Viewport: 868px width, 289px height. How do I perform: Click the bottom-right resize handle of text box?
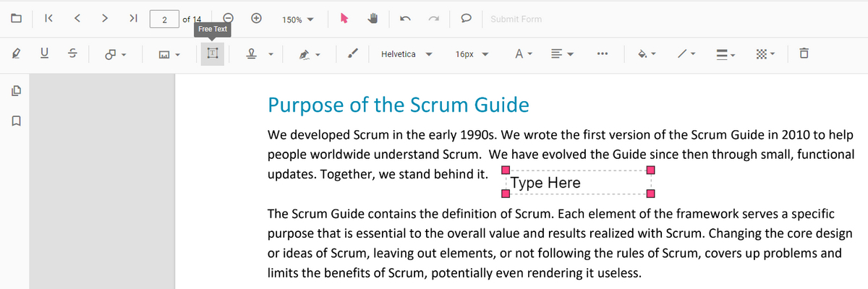click(x=650, y=194)
